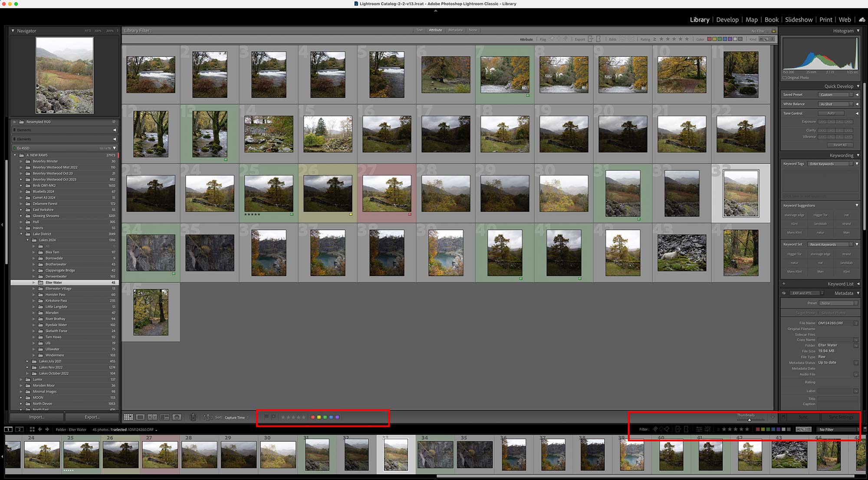Toggle the flagged filter in the filmstrip
This screenshot has width=868, height=480.
click(x=655, y=429)
